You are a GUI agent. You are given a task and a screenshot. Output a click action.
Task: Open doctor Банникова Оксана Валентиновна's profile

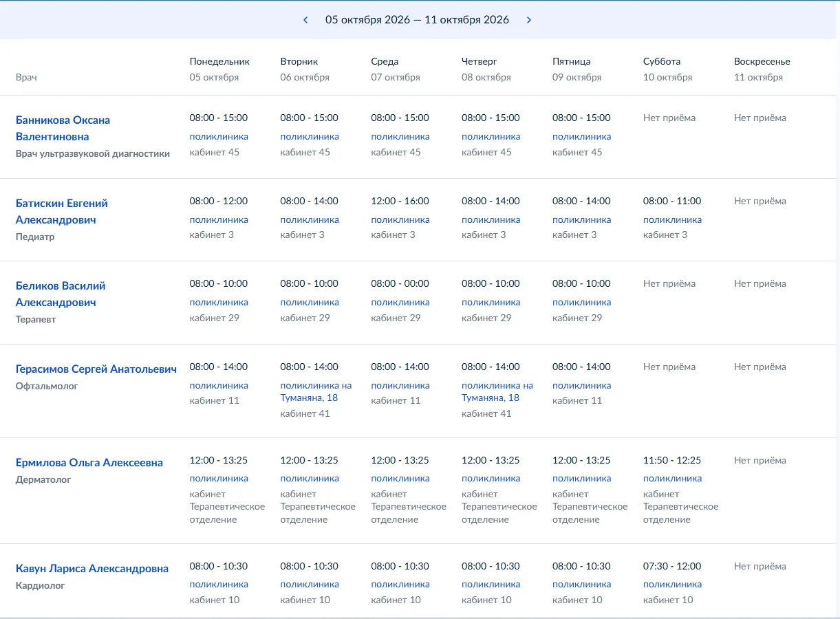[x=63, y=128]
